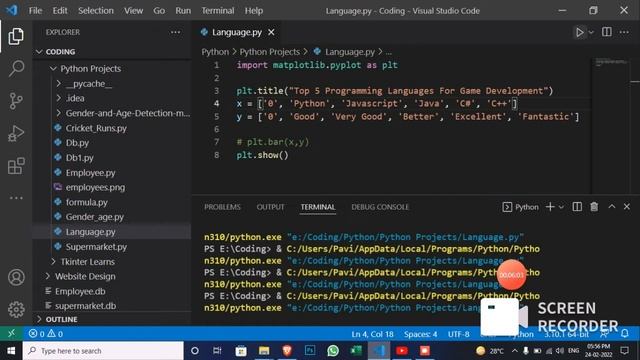Image resolution: width=640 pixels, height=360 pixels.
Task: Open the Accounts menu icon
Action: click(x=16, y=277)
